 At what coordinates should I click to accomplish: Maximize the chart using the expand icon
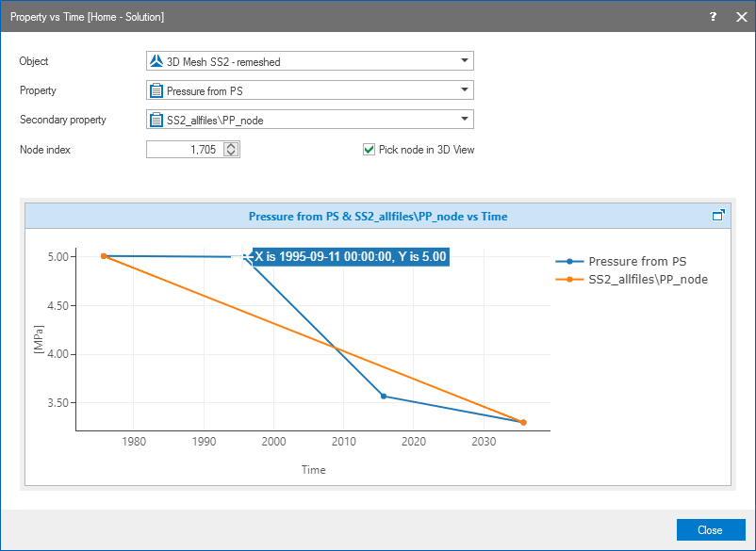[718, 216]
